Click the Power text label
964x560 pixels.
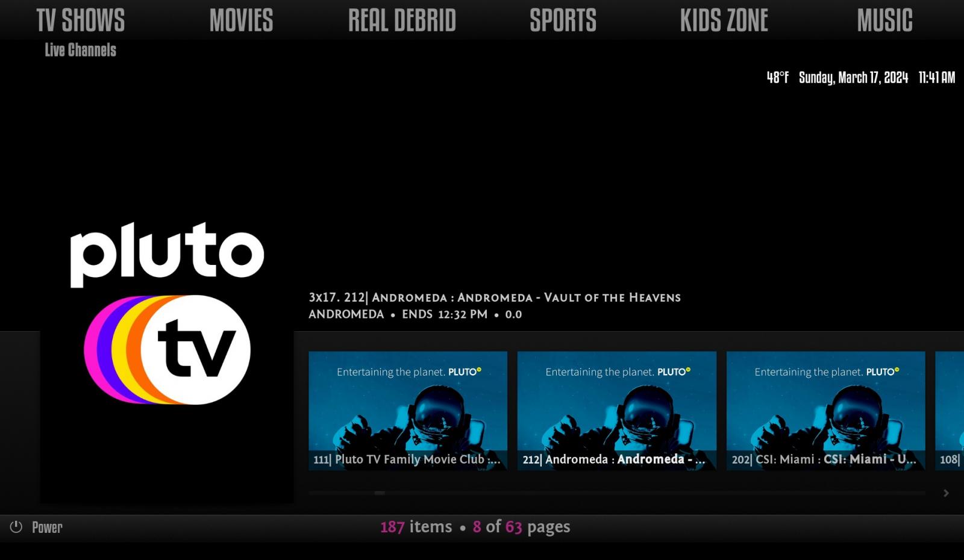(x=47, y=527)
